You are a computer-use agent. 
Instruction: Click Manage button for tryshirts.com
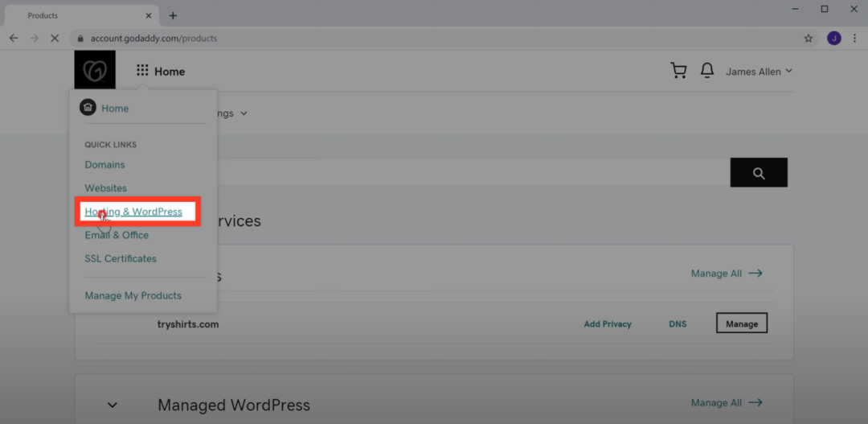coord(741,323)
